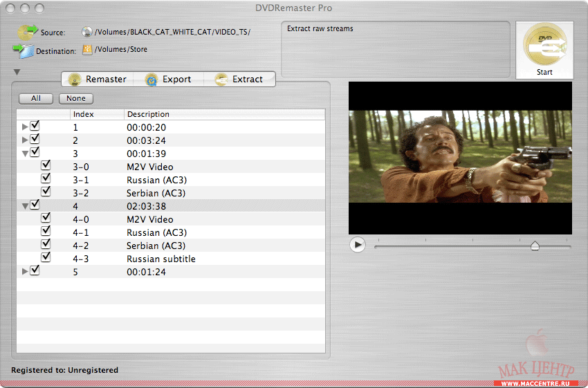Uncheck title 4 checkbox
588x388 pixels.
[35, 204]
